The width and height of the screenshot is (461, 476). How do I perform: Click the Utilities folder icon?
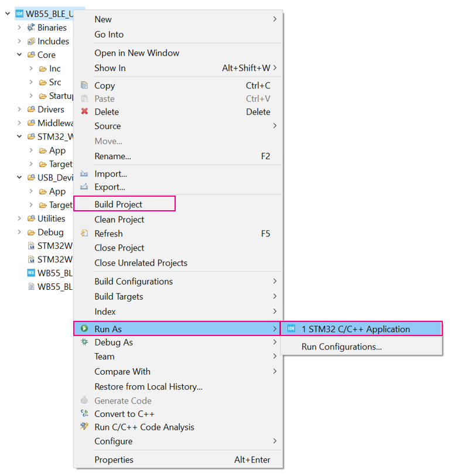[x=31, y=218]
